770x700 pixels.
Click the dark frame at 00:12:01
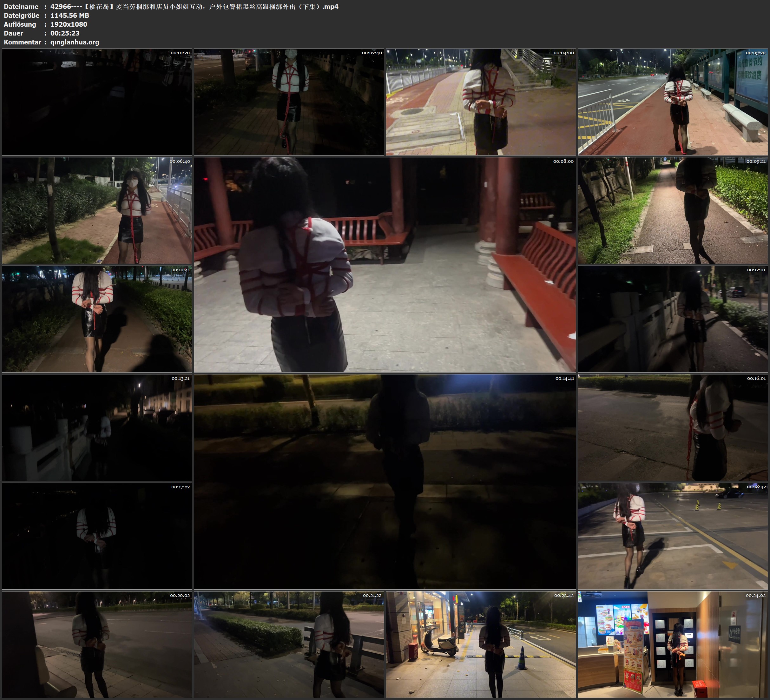[673, 319]
